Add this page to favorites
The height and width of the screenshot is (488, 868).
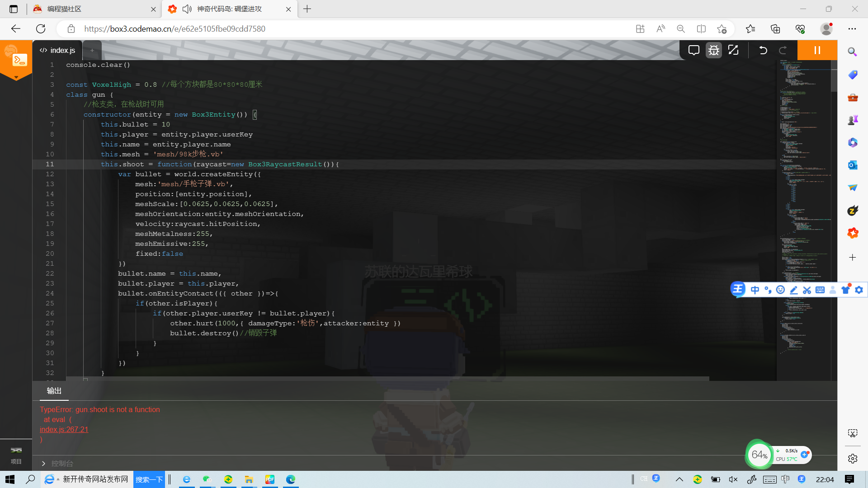pos(722,29)
